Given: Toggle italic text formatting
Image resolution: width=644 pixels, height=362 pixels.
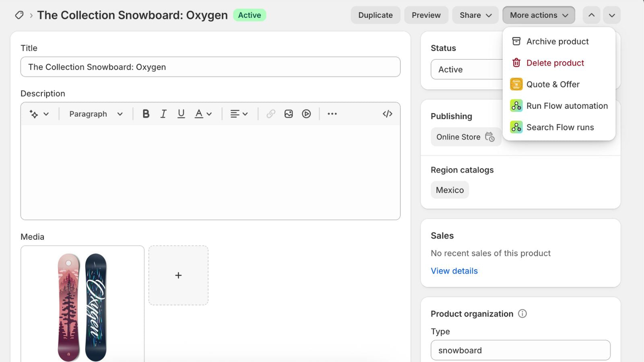Looking at the screenshot, I should click(163, 114).
